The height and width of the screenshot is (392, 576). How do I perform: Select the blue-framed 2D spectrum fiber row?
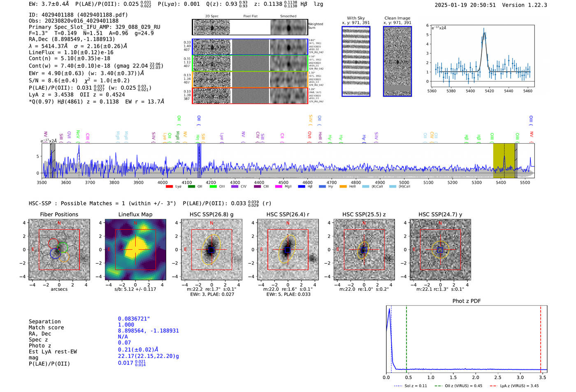point(250,47)
